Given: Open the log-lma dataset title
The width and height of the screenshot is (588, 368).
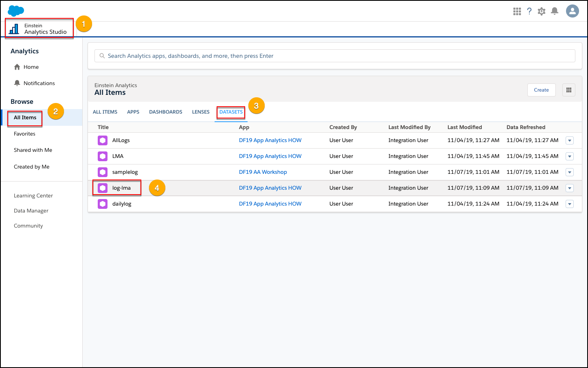Looking at the screenshot, I should coord(121,188).
